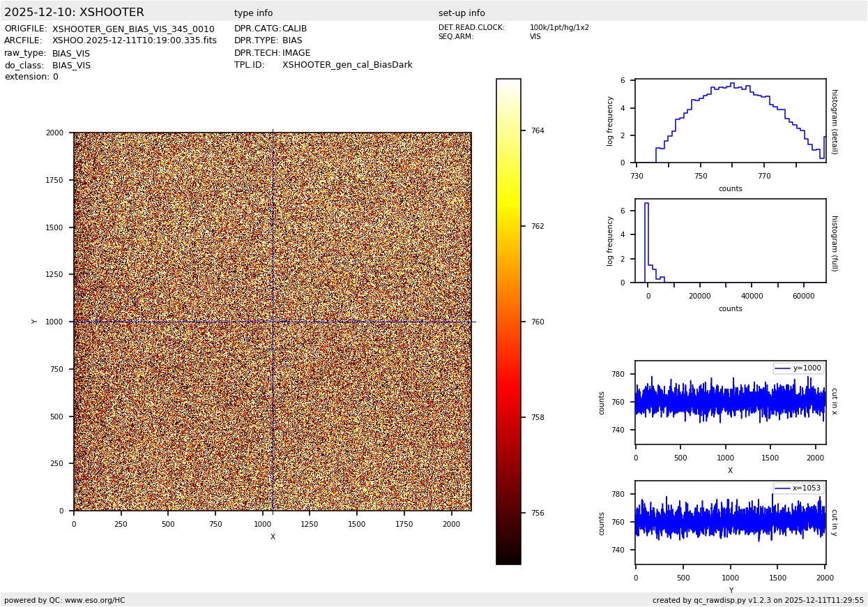Viewport: 868px width, 607px height.
Task: Select the y=1000 legend entry
Action: tap(798, 368)
